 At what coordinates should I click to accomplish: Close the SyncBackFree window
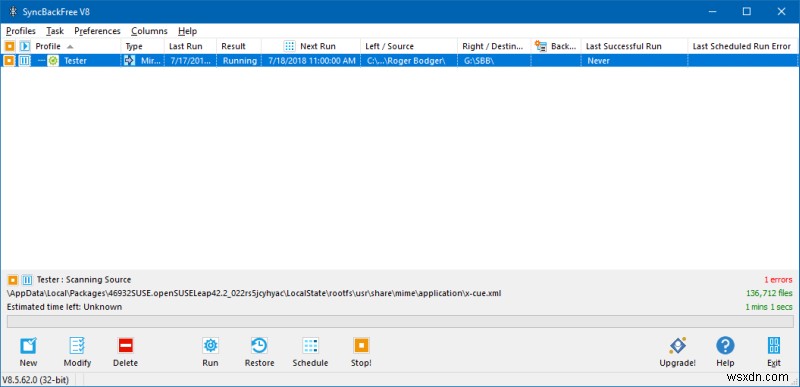coord(781,12)
